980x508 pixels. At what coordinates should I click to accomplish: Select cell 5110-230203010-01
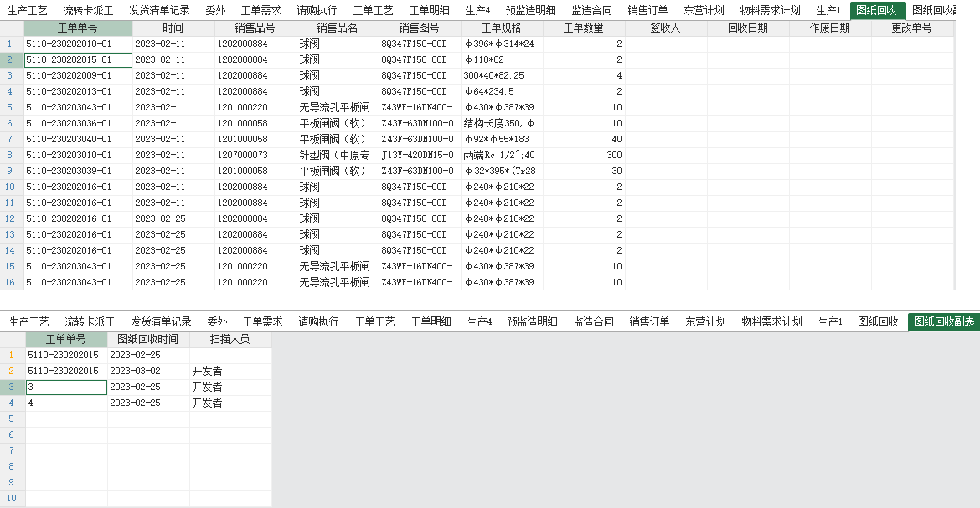(78, 155)
